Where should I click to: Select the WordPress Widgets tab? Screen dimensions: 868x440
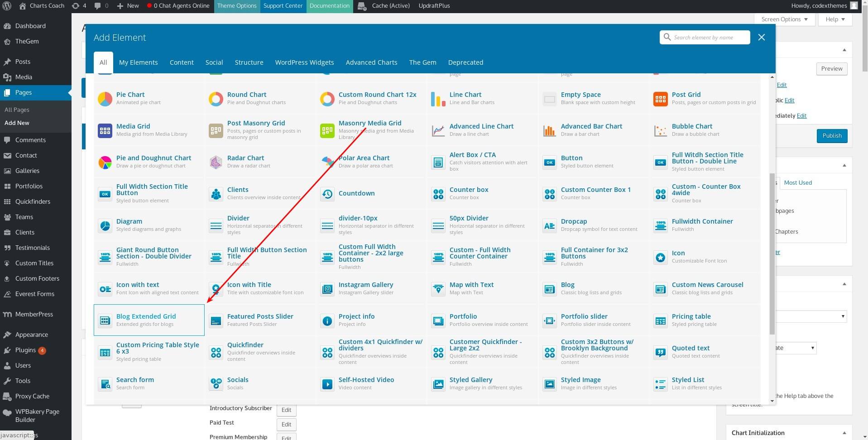304,62
